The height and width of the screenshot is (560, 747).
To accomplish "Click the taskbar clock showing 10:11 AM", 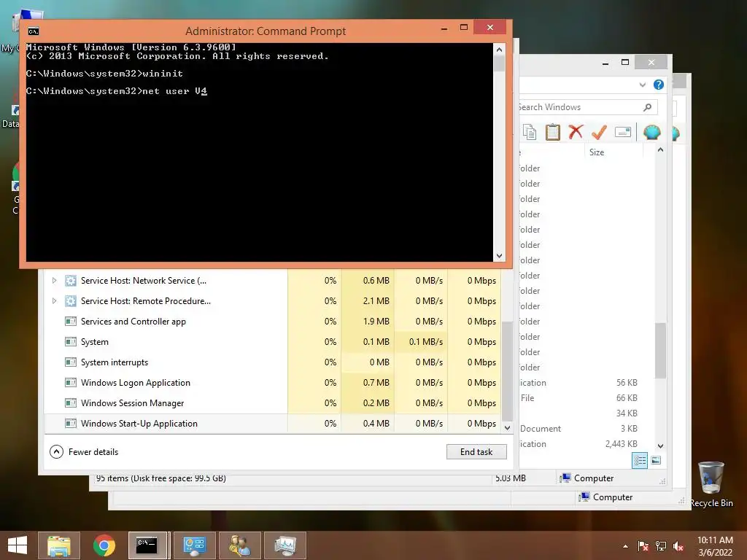I will tap(715, 545).
